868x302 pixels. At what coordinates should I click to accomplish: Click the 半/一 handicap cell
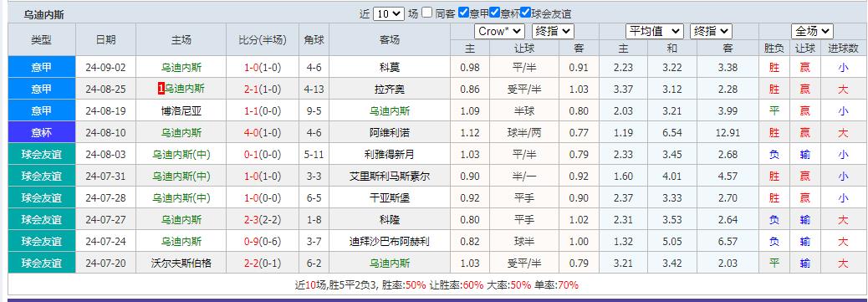pyautogui.click(x=524, y=177)
